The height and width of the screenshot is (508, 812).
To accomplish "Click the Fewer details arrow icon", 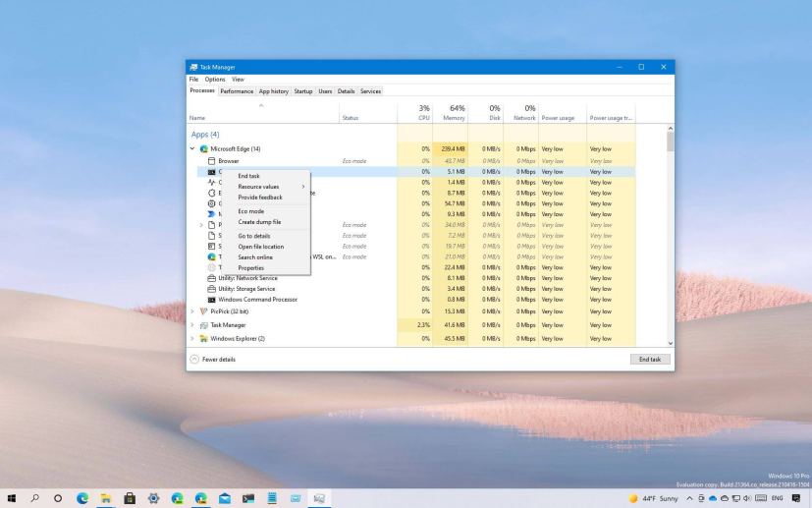I will (x=194, y=360).
